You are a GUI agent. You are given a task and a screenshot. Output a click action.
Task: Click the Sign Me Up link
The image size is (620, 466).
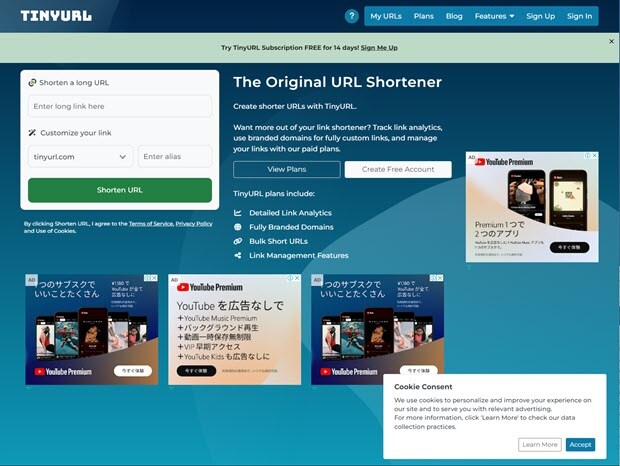379,47
